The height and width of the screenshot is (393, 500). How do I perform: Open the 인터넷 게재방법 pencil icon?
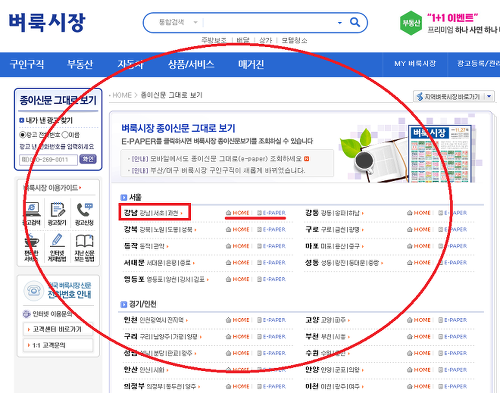pos(57,248)
